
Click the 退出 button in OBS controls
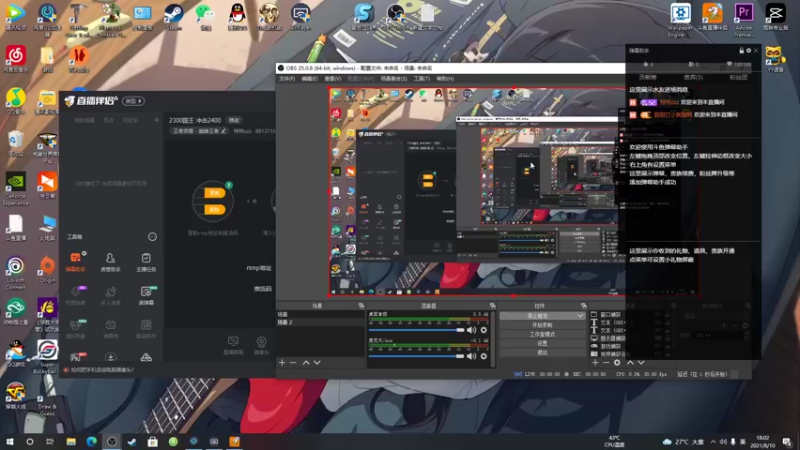tap(542, 353)
